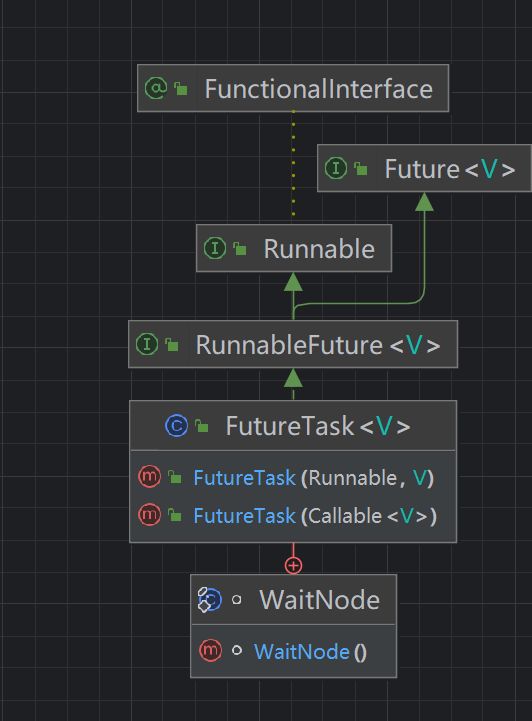Select the Future<V> interface node
The height and width of the screenshot is (721, 532).
424,168
